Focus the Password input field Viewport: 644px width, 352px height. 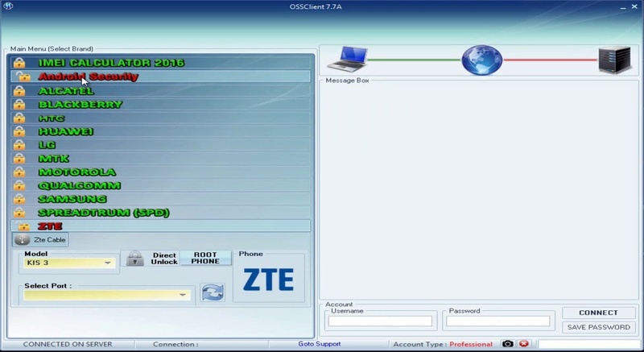(x=497, y=321)
